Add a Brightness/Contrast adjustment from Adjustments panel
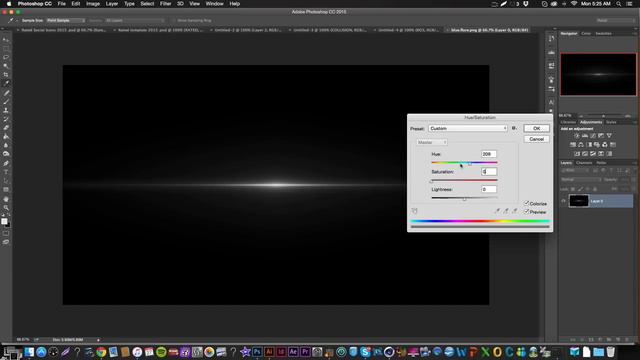 pyautogui.click(x=576, y=136)
